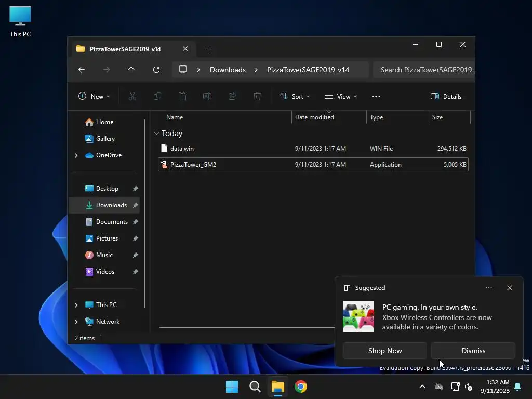The width and height of the screenshot is (532, 399).
Task: Click the search box
Action: 424,70
